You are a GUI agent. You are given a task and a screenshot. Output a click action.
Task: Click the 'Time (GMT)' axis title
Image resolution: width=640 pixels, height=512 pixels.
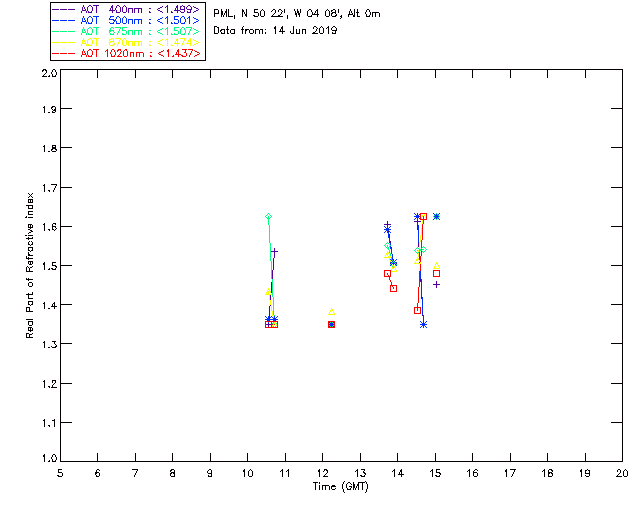340,487
